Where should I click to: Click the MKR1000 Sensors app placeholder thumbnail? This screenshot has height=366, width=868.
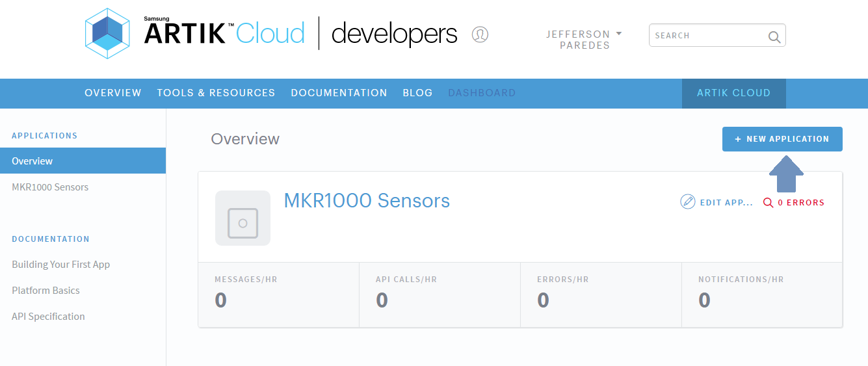[243, 218]
